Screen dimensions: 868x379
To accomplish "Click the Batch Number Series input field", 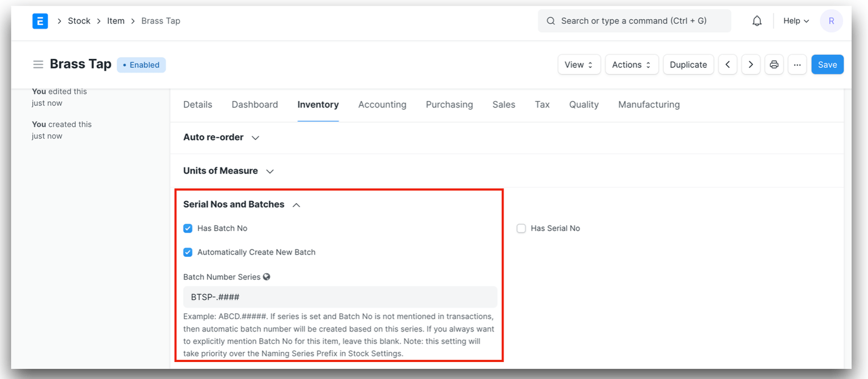I will (339, 296).
